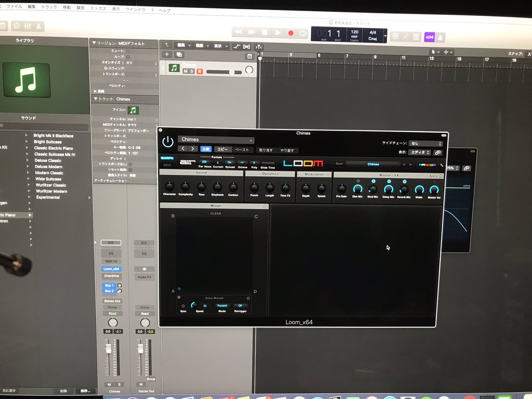Screen dimensions: 532x399
Task: Mute the Chimes track
Action: [x=185, y=71]
